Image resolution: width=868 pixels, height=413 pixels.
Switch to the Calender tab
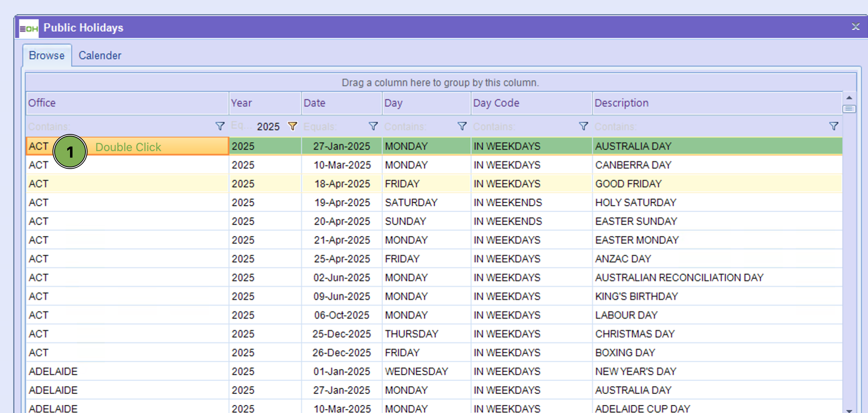(x=100, y=55)
